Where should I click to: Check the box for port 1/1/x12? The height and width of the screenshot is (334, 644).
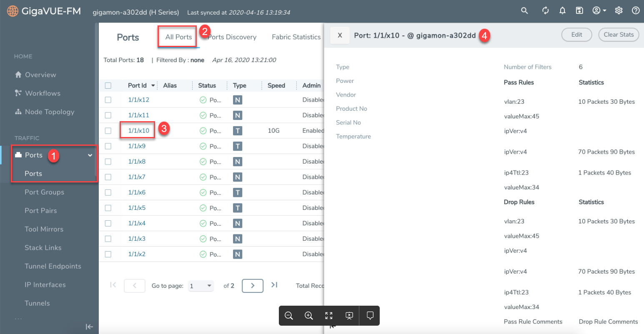pyautogui.click(x=108, y=100)
